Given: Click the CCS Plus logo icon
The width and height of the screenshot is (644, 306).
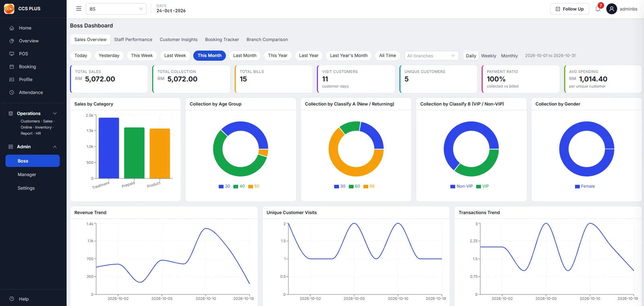Looking at the screenshot, I should click(9, 8).
